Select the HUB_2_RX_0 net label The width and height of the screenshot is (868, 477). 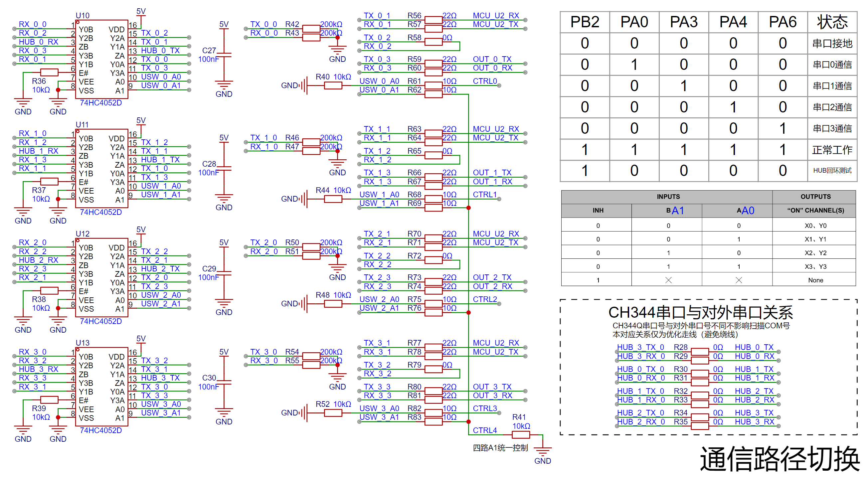click(641, 422)
